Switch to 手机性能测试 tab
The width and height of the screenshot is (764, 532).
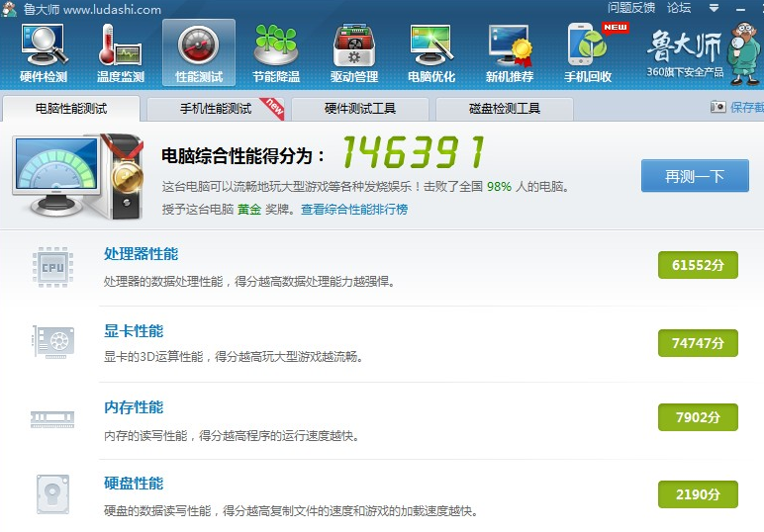pyautogui.click(x=216, y=109)
